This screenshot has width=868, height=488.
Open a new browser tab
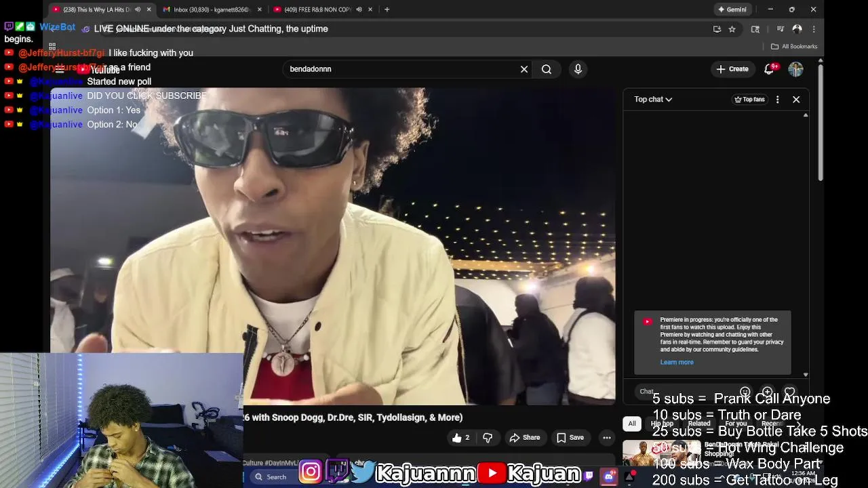pos(387,9)
